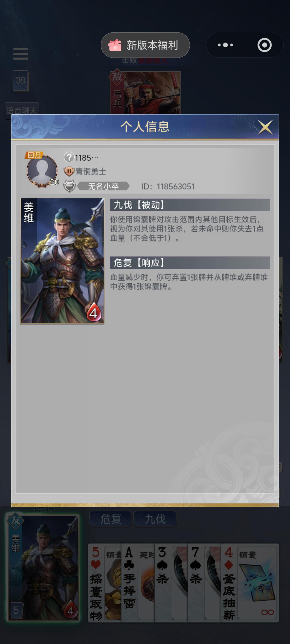Tap the question mark icon beside 1185

click(69, 157)
